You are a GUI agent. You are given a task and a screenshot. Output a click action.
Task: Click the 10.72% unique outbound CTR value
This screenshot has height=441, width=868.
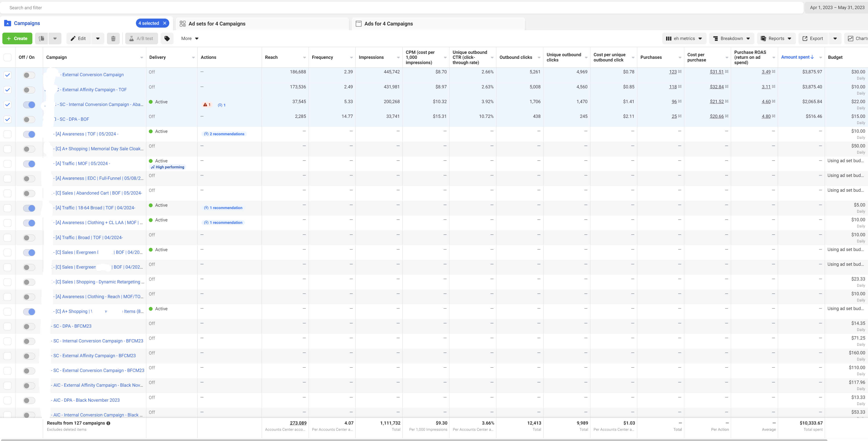[x=486, y=116]
